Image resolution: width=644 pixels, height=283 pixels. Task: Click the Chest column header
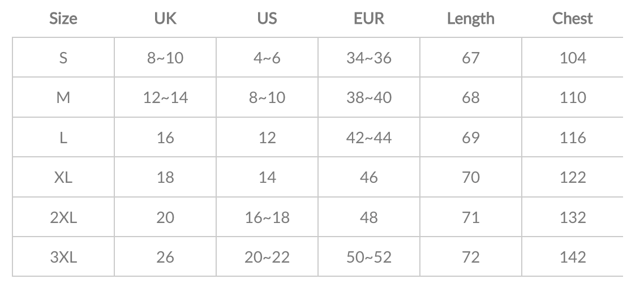coord(573,19)
